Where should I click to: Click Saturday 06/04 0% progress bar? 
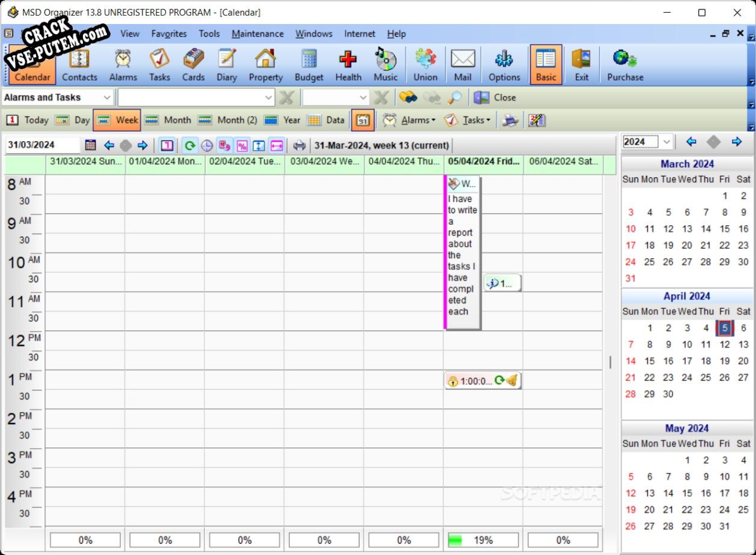click(x=563, y=540)
